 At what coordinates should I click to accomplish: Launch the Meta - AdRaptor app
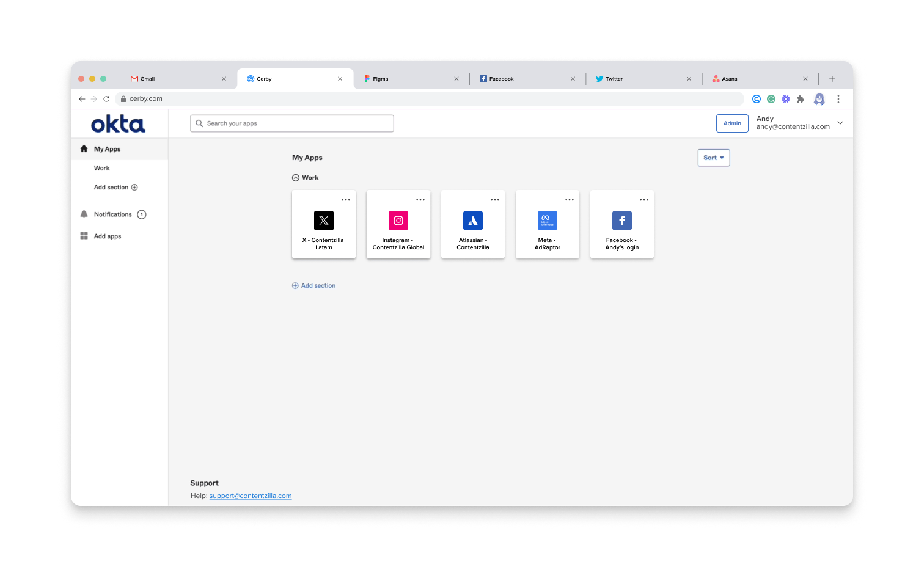point(548,224)
